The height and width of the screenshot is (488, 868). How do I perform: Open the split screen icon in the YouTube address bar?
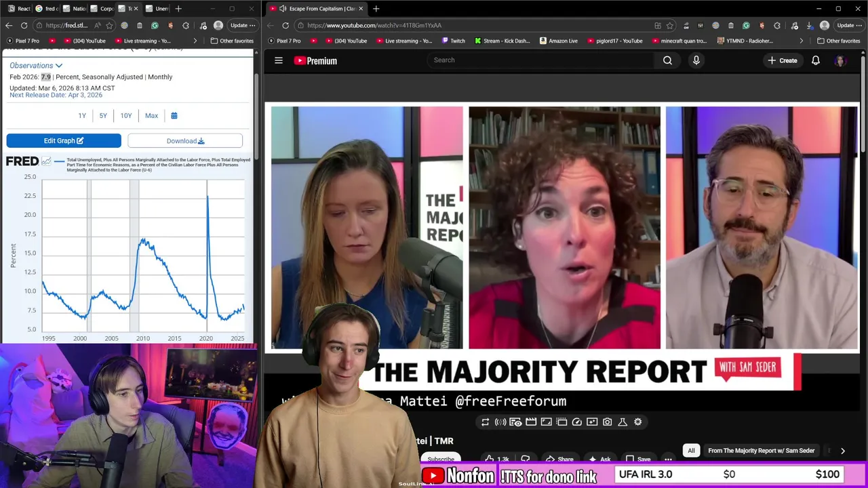(657, 26)
